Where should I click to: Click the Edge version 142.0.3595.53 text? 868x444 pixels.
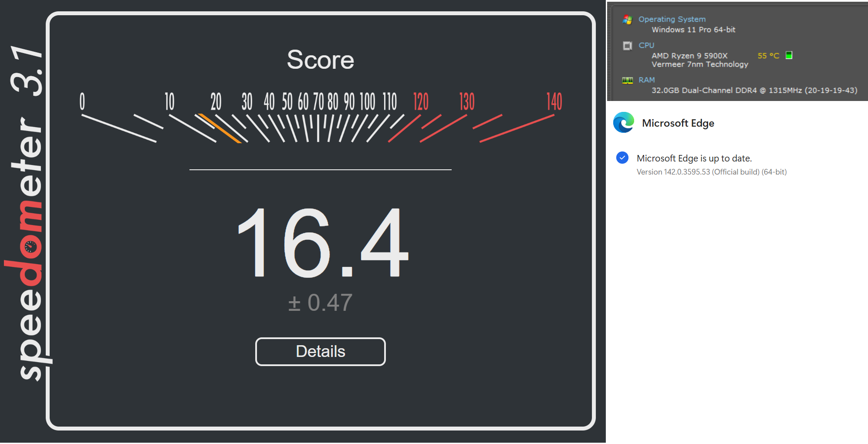(712, 172)
